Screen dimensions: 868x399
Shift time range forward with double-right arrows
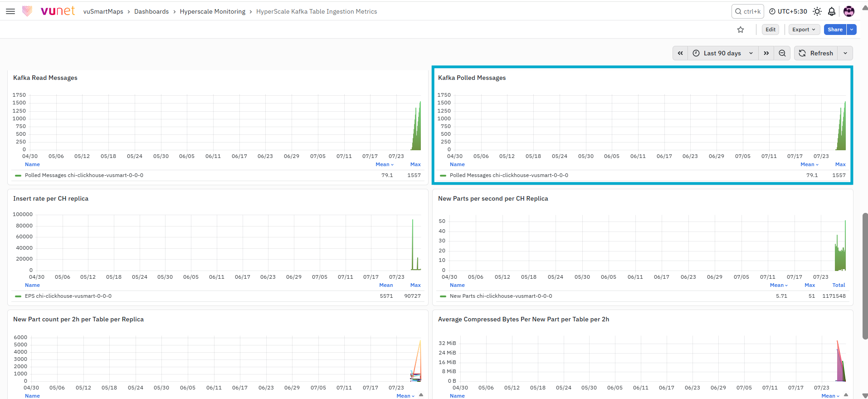(766, 53)
